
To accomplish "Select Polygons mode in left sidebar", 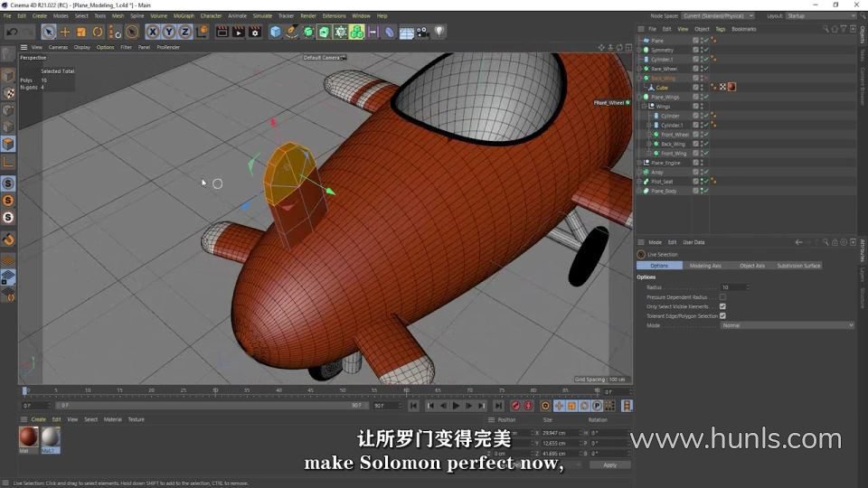I will tap(8, 145).
